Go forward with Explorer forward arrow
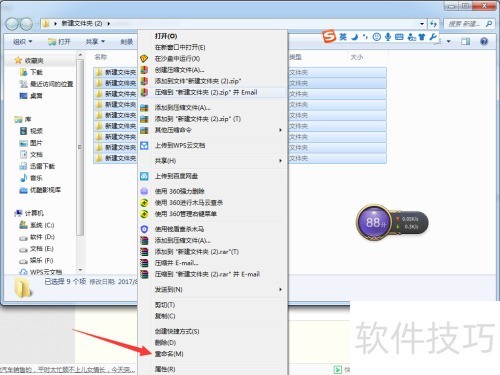 tap(26, 24)
